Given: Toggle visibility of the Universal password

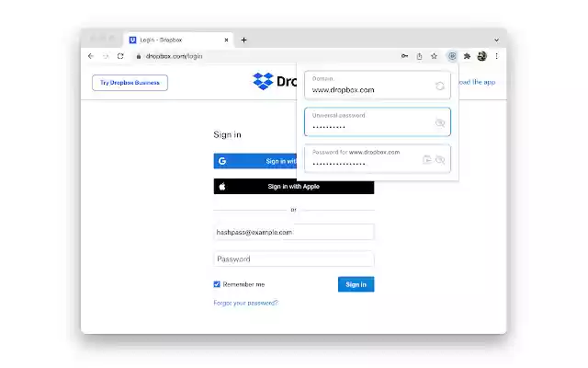Looking at the screenshot, I should [440, 122].
